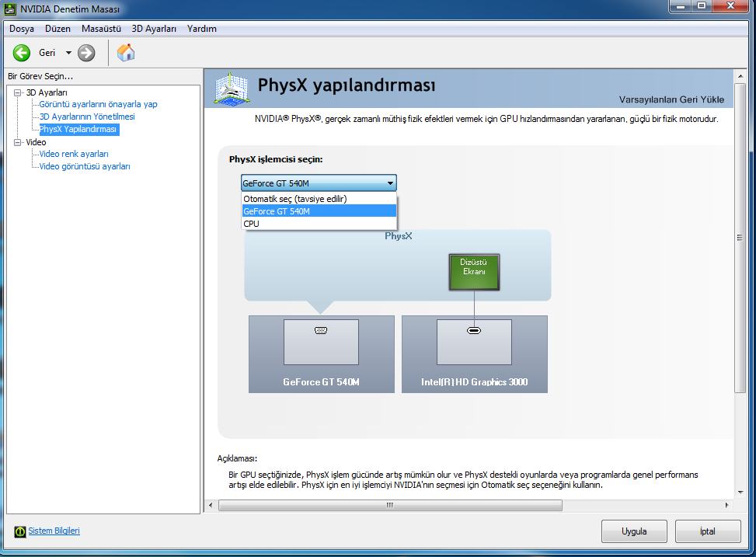Close the NVIDIA Denetim Masası window

(730, 5)
